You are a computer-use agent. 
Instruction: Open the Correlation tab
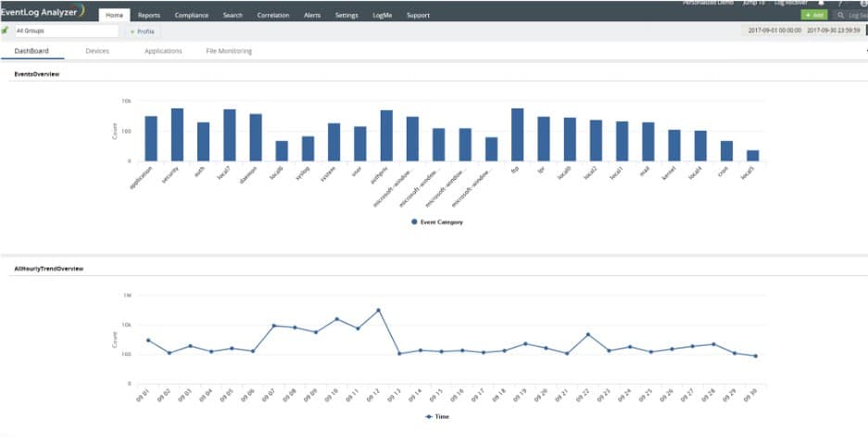click(273, 16)
